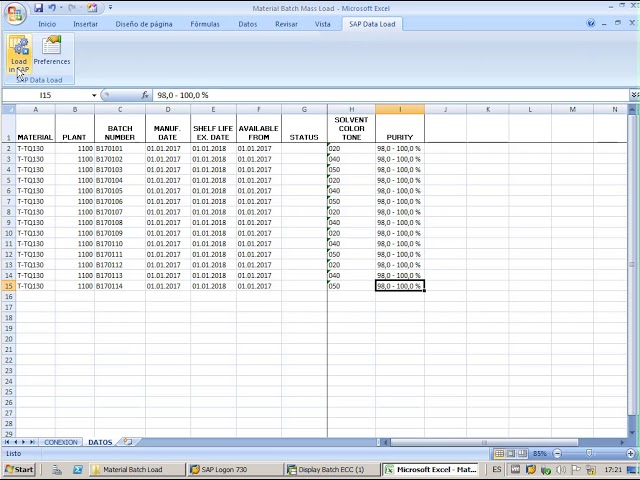Screen dimensions: 640x480
Task: Click the horizontal scrollbar thumb
Action: pos(484,442)
